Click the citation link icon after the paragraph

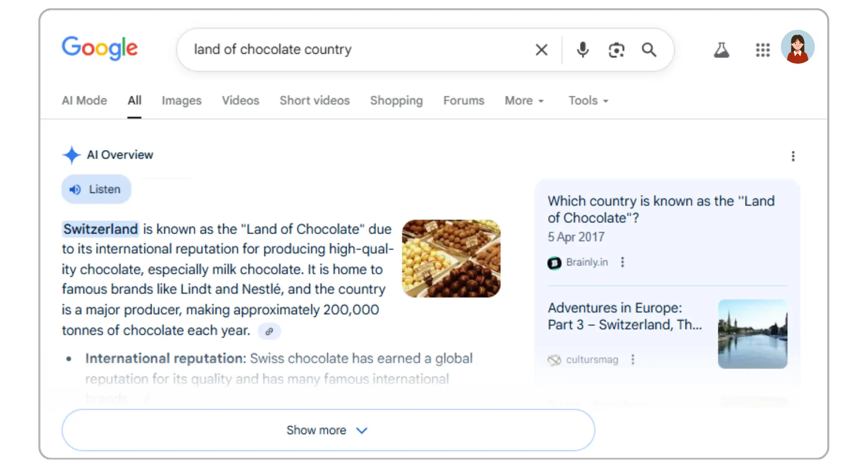(269, 331)
